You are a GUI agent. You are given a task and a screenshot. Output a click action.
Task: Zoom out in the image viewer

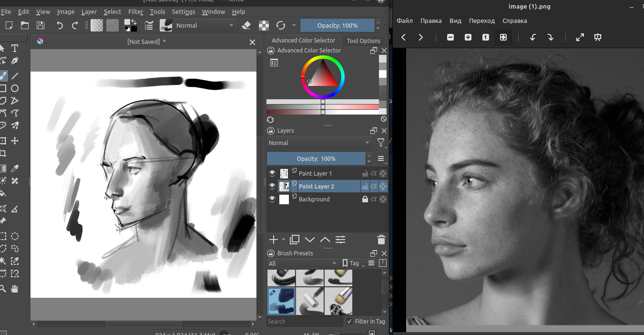coord(450,37)
